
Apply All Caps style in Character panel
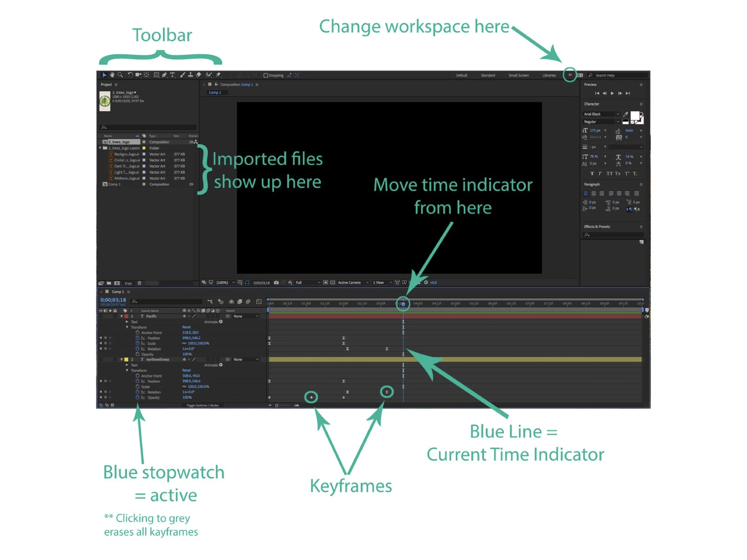click(x=610, y=174)
